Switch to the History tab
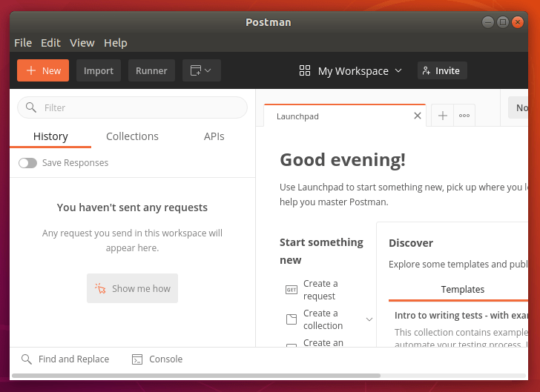The height and width of the screenshot is (392, 540). 50,136
